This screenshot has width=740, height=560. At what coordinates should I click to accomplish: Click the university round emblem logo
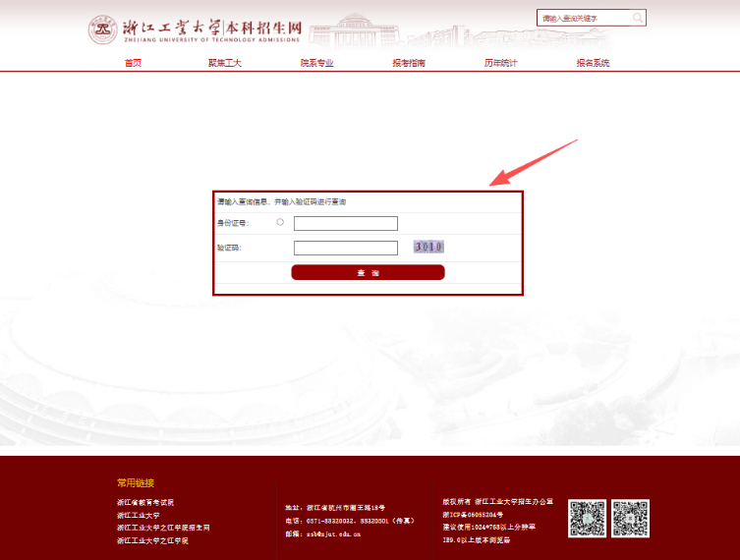pos(103,29)
